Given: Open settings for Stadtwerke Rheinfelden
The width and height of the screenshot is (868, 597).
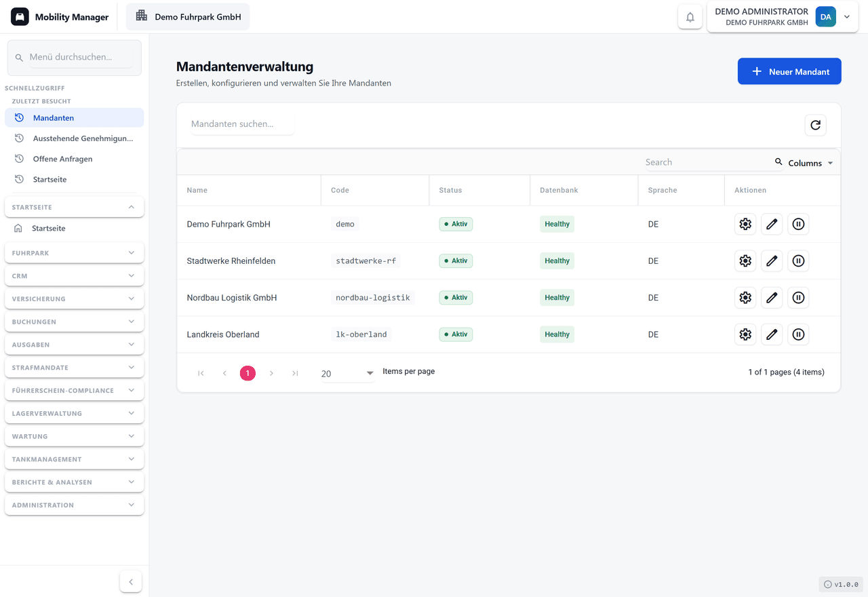Looking at the screenshot, I should (745, 261).
